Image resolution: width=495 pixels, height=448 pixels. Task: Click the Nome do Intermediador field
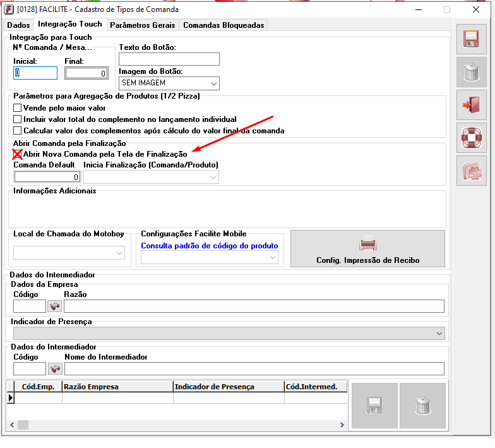click(x=254, y=369)
